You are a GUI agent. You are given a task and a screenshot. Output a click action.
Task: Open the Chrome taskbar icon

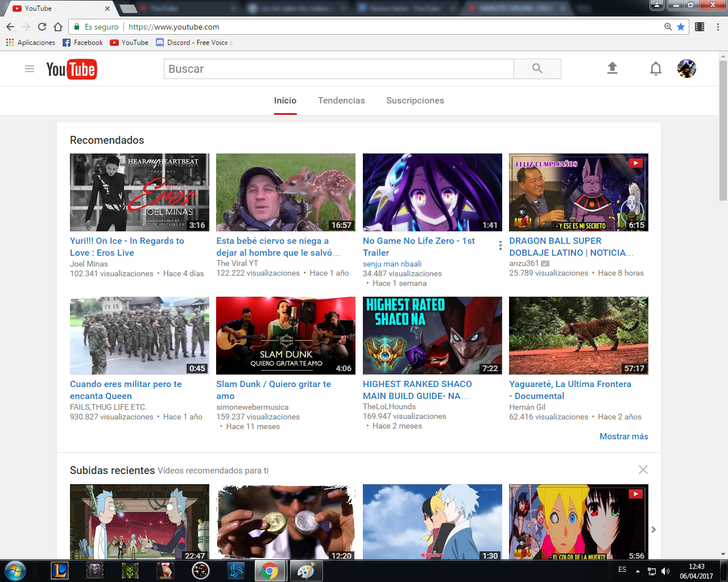tap(270, 571)
